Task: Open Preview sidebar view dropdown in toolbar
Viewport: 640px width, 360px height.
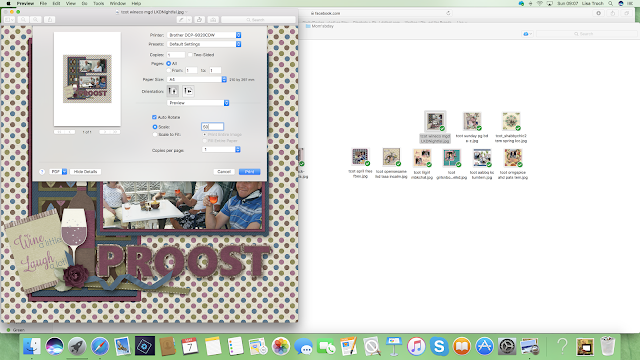Action: coord(9,20)
